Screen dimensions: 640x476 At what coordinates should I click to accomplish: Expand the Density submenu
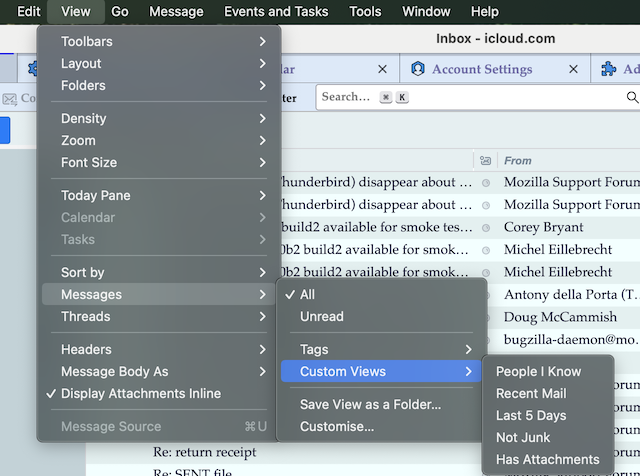pyautogui.click(x=159, y=118)
